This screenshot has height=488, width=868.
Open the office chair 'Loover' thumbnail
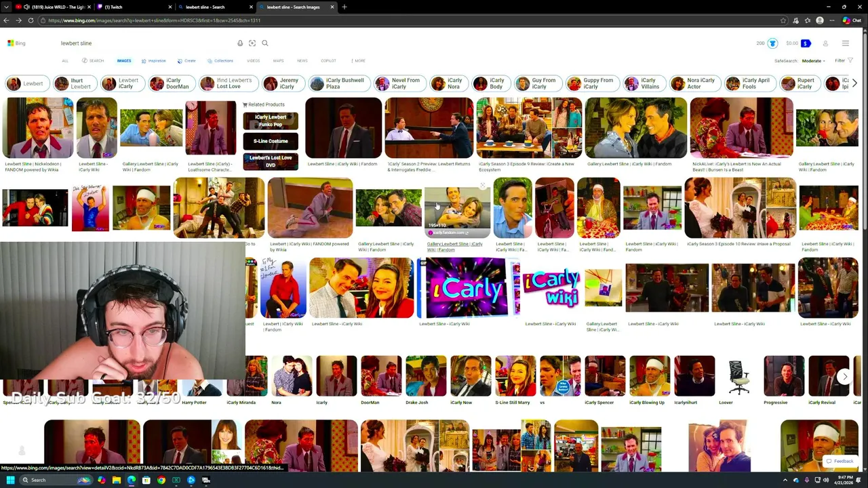[738, 376]
